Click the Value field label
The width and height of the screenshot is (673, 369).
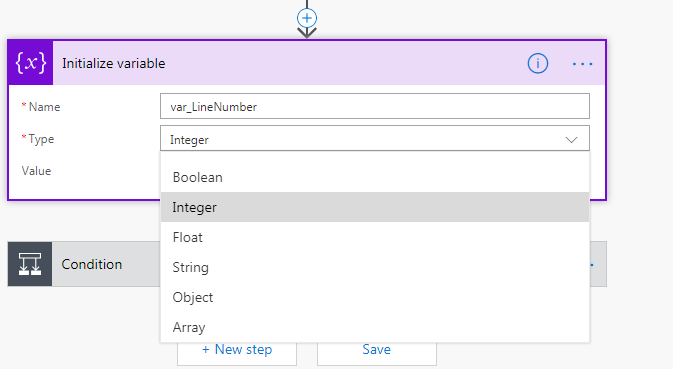36,171
